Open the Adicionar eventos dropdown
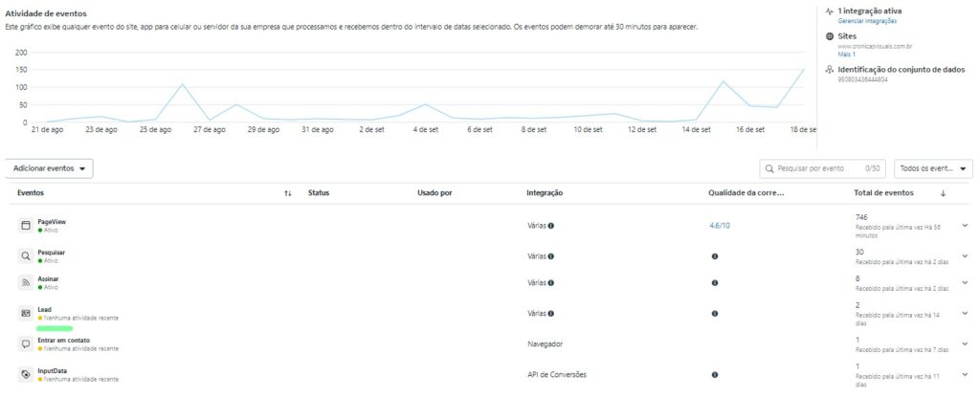This screenshot has width=980, height=399. [x=49, y=168]
